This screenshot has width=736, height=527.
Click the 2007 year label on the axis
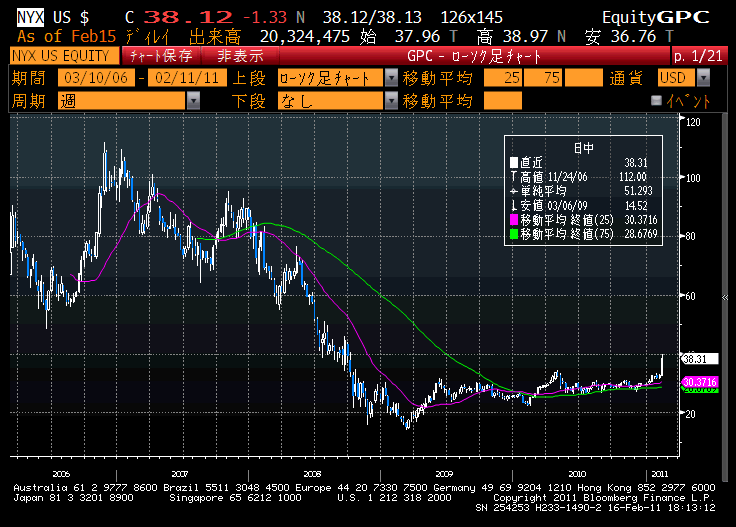pos(179,474)
